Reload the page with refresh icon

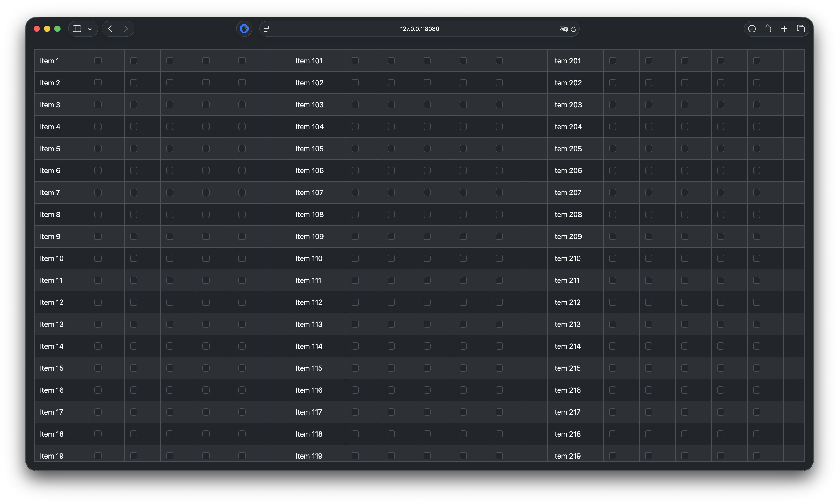(573, 29)
